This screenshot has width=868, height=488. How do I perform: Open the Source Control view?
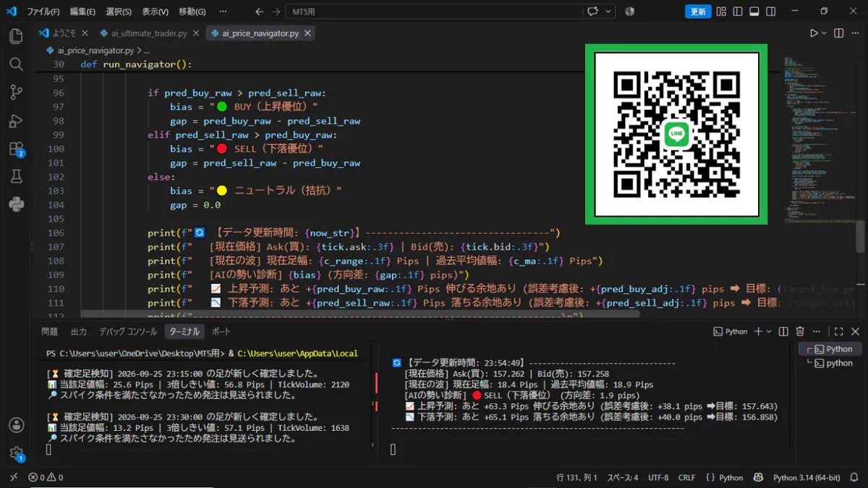(x=16, y=92)
